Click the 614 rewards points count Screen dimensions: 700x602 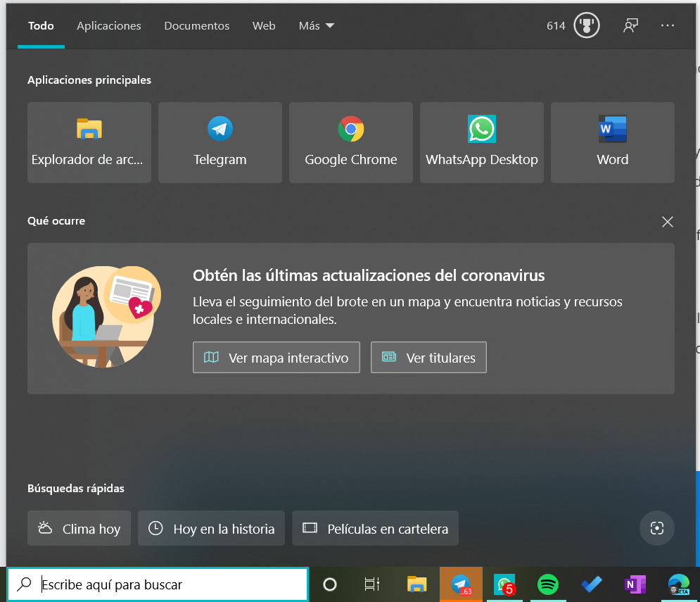tap(556, 26)
